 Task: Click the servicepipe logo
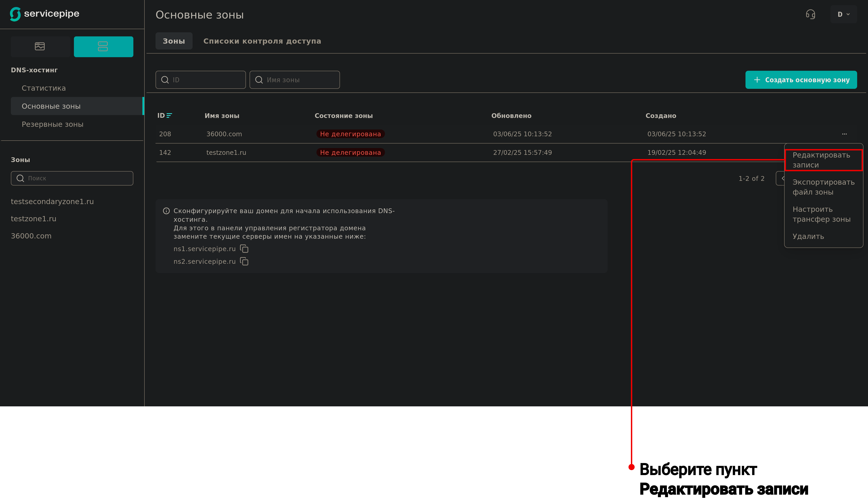(x=45, y=14)
